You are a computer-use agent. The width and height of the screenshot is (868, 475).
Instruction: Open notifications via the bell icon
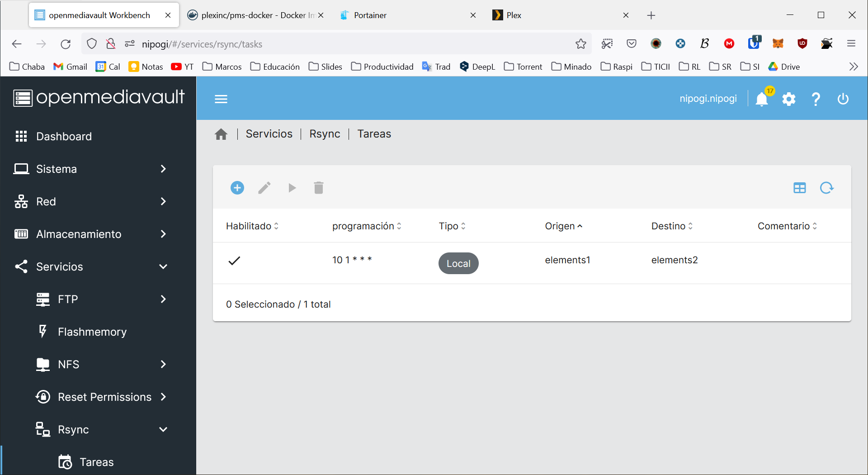tap(762, 99)
